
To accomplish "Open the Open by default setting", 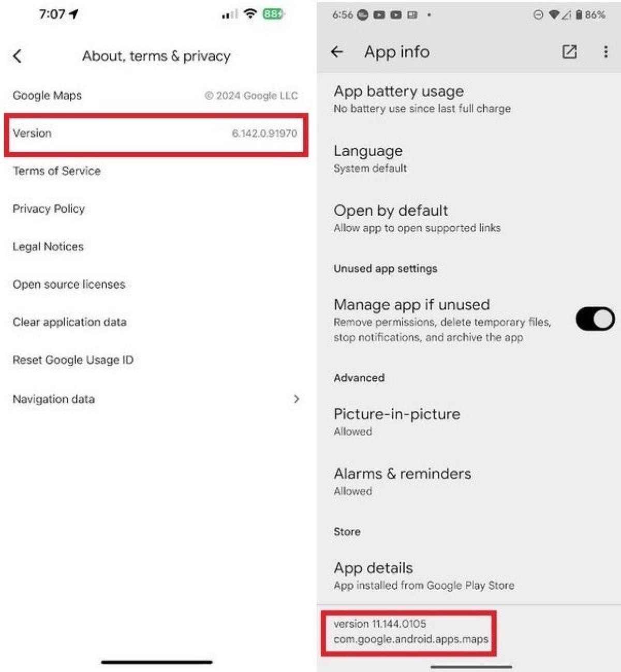I will click(x=468, y=218).
